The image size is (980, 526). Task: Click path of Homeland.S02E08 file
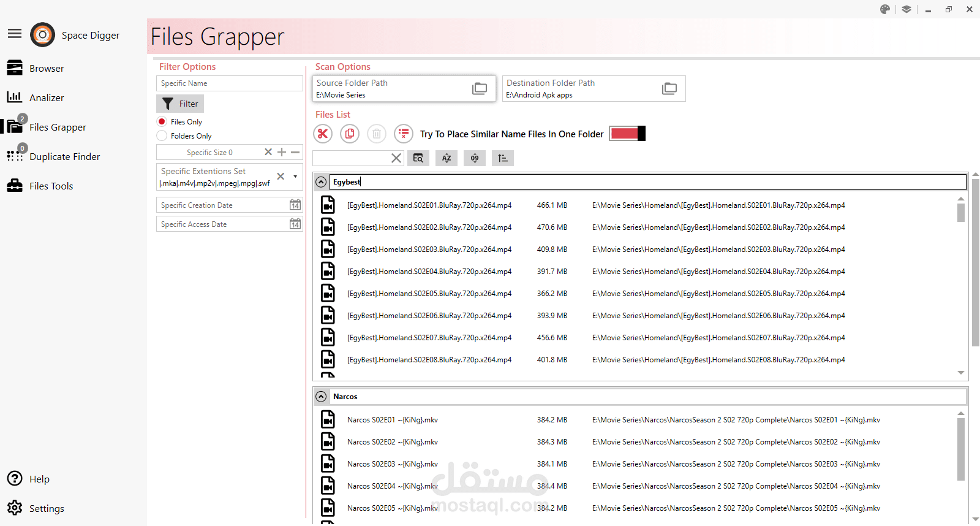pyautogui.click(x=718, y=359)
